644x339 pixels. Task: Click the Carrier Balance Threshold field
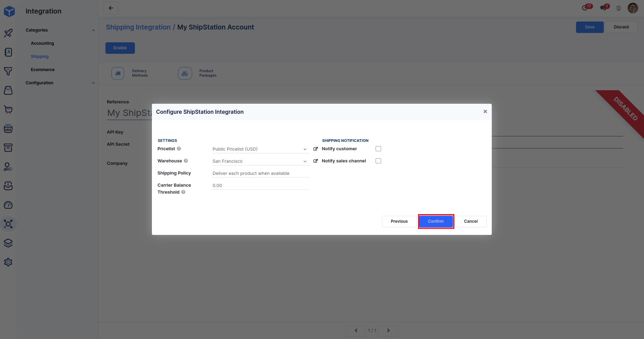coord(260,186)
